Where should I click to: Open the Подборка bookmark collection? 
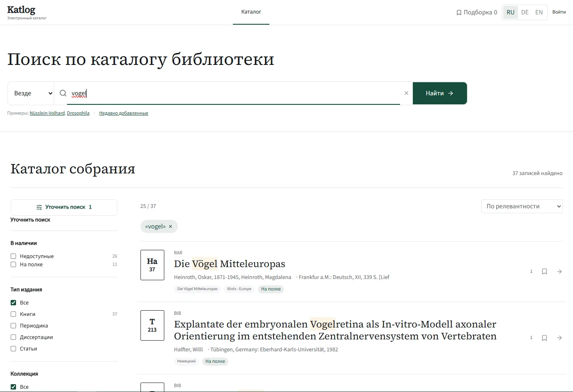[477, 12]
